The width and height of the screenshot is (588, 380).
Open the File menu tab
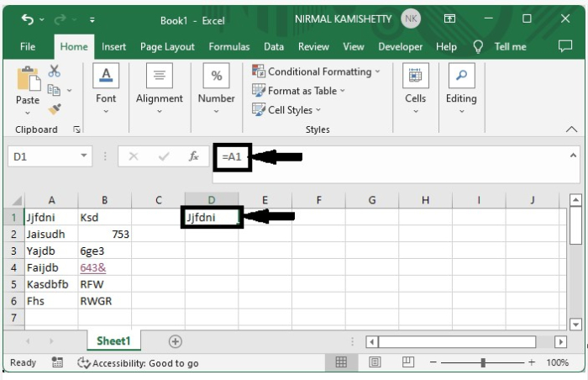click(x=28, y=46)
